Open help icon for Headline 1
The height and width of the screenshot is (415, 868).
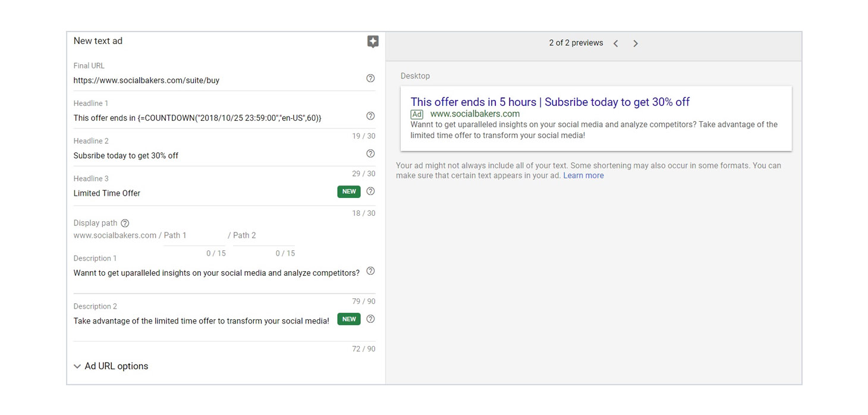[370, 116]
